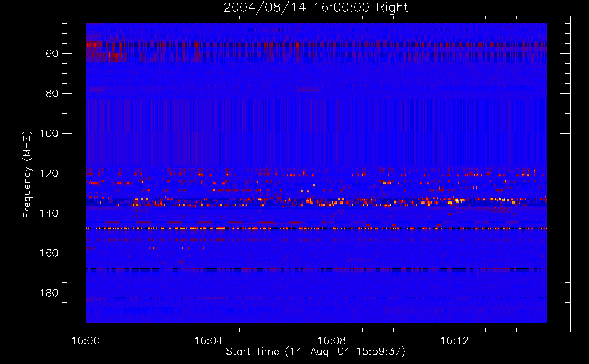The image size is (589, 364).
Task: Select the 80 frequency tick label
Action: [52, 94]
